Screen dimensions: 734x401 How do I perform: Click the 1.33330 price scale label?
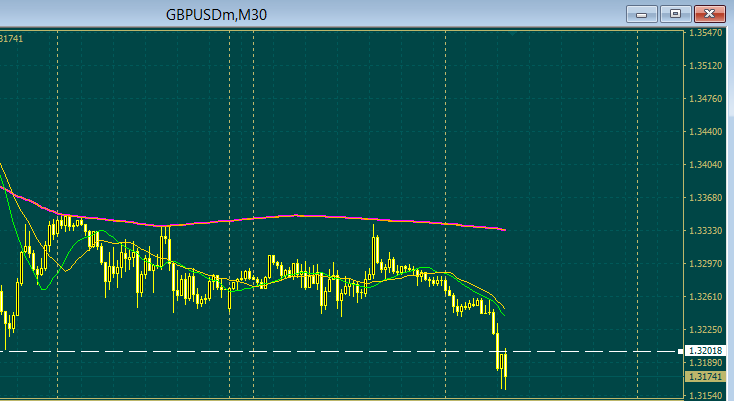pyautogui.click(x=705, y=231)
